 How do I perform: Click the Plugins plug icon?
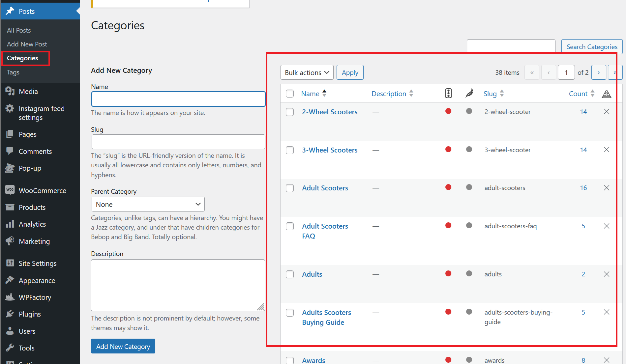click(x=10, y=314)
